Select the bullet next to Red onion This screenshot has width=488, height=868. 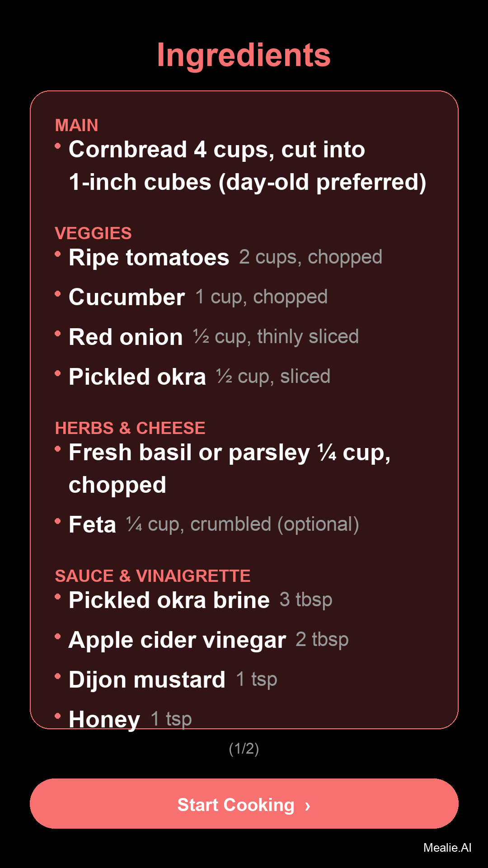58,333
